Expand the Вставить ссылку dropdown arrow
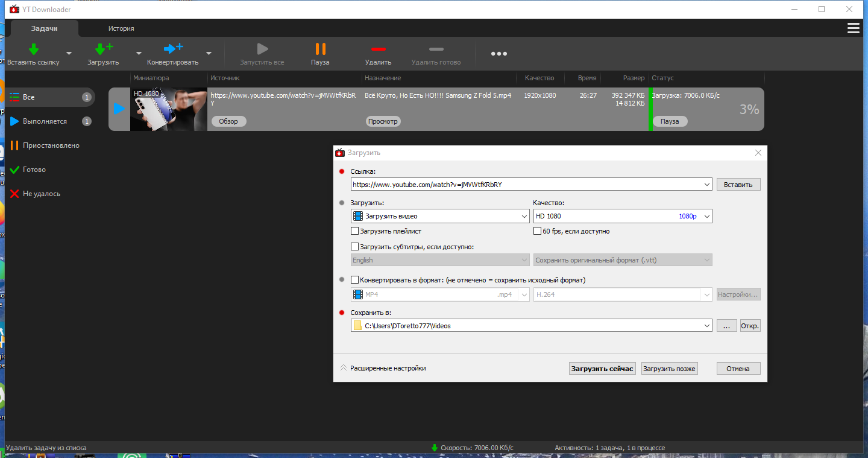The height and width of the screenshot is (458, 868). [x=69, y=53]
